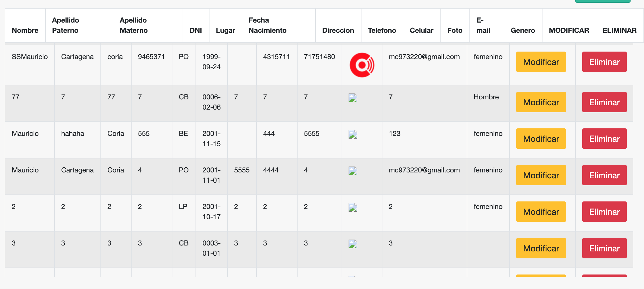Click Modificar for SSMauricio row
This screenshot has height=289, width=644.
[541, 62]
